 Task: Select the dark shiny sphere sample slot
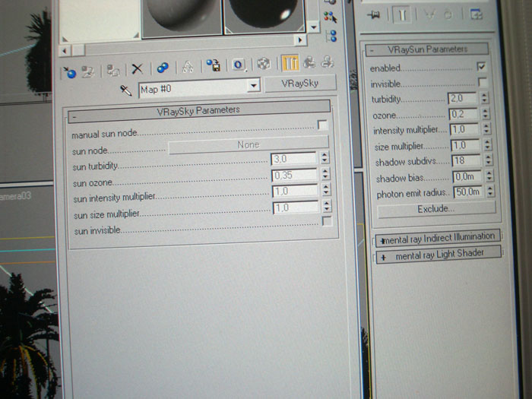click(264, 16)
